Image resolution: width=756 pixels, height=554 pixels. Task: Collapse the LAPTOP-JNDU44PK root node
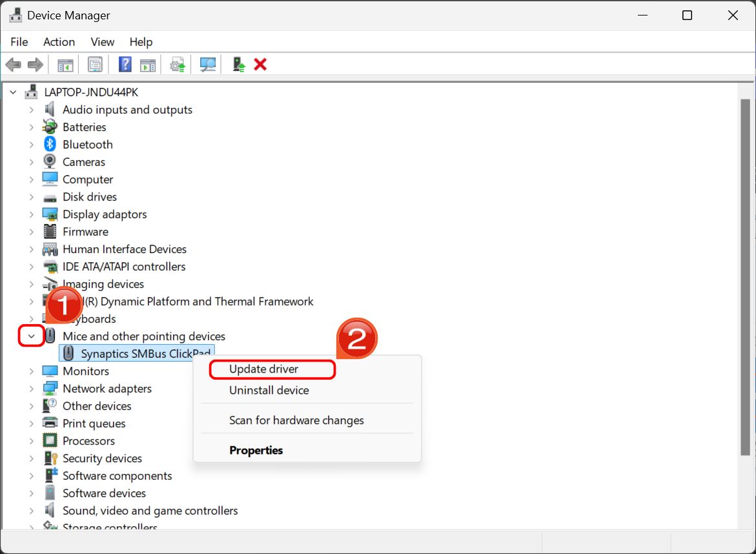point(13,92)
